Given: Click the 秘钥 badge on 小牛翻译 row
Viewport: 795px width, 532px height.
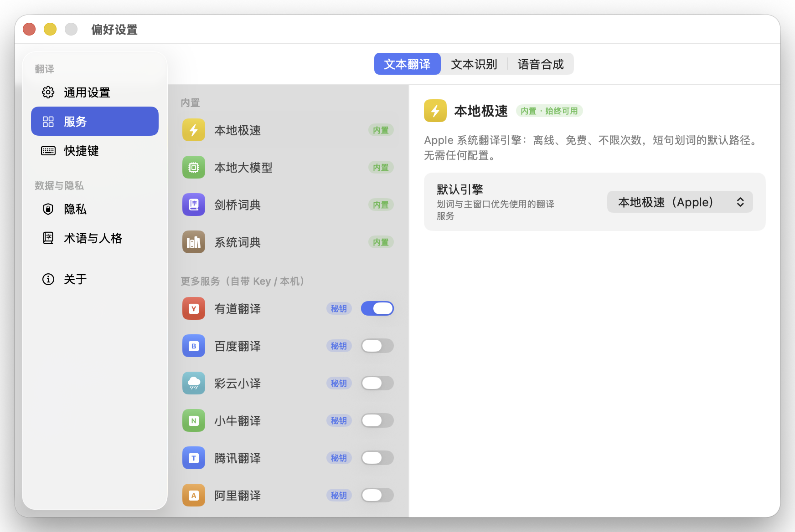Looking at the screenshot, I should (x=339, y=421).
